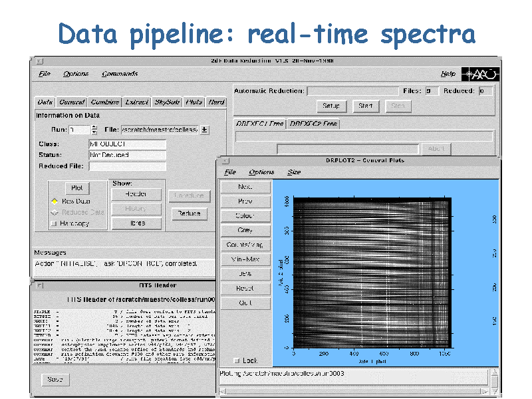Click the Reduced count field
Screen dimensions: 532x399
[485, 91]
